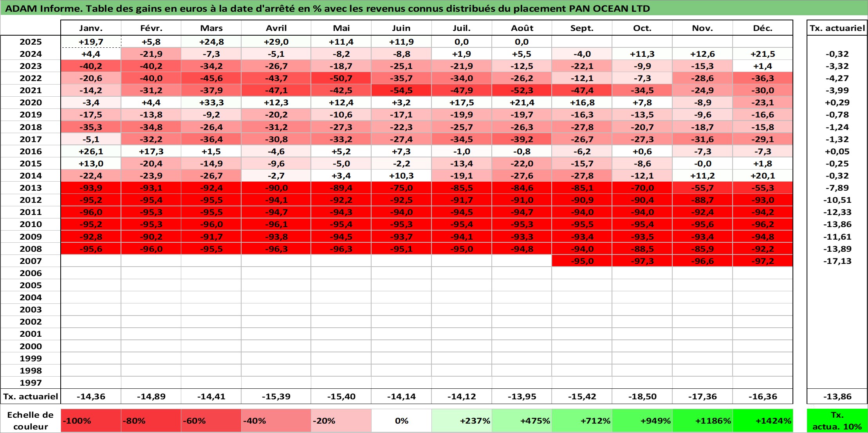Click the -96,2 cell in row 2010
Image resolution: width=868 pixels, height=433 pixels.
(x=763, y=224)
